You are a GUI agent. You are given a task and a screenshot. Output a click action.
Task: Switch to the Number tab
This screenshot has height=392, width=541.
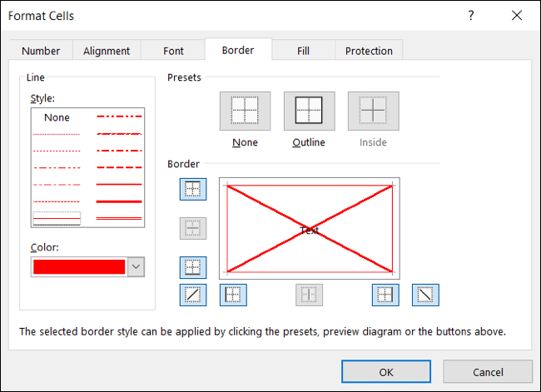click(x=41, y=51)
